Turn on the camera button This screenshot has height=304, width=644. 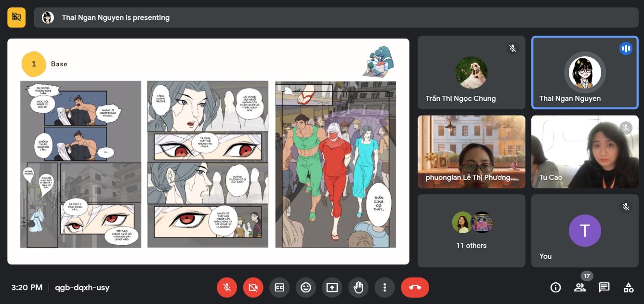tap(253, 288)
